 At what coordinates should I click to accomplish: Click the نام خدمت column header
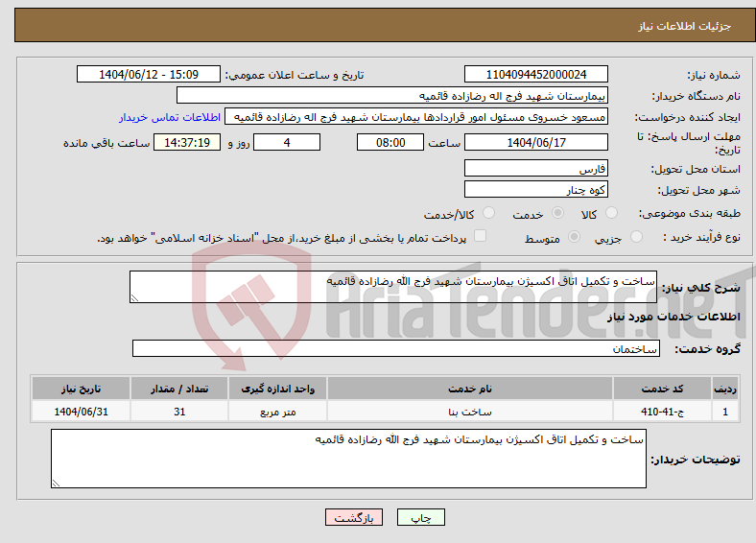point(470,389)
